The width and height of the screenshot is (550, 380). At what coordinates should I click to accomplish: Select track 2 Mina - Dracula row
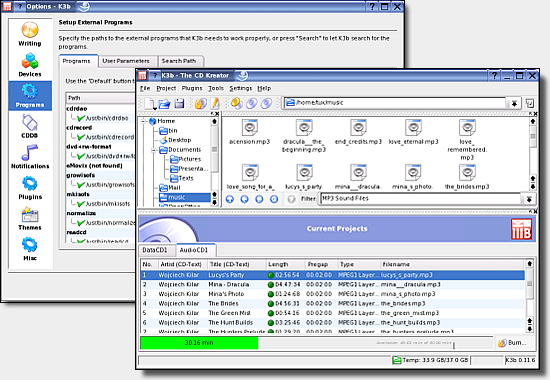click(333, 285)
